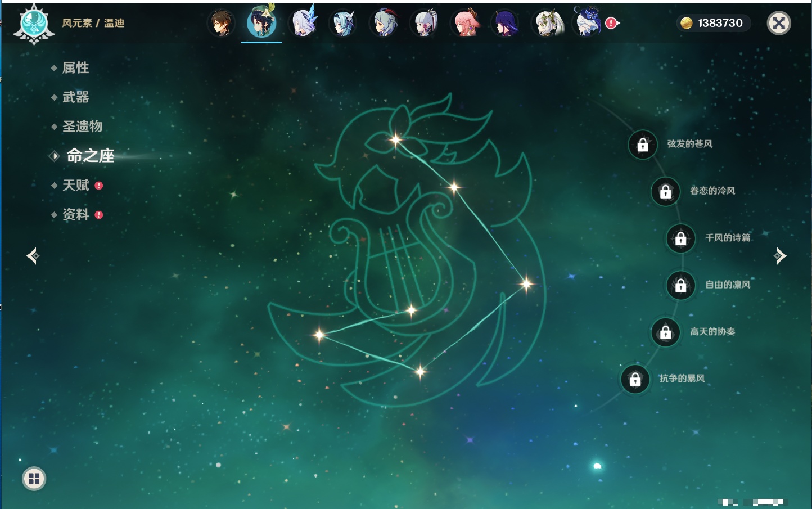Go to previous character with left arrow

(33, 256)
